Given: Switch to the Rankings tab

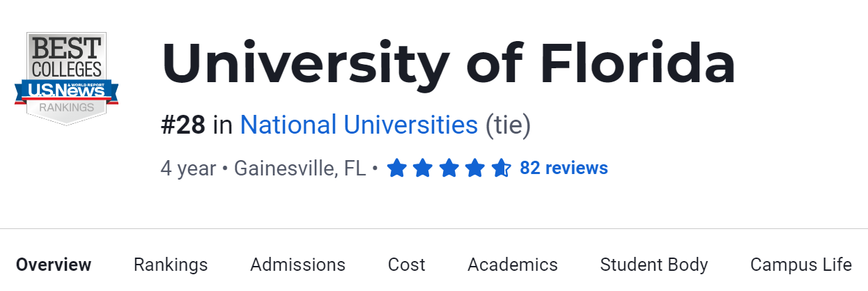Looking at the screenshot, I should pos(171,265).
